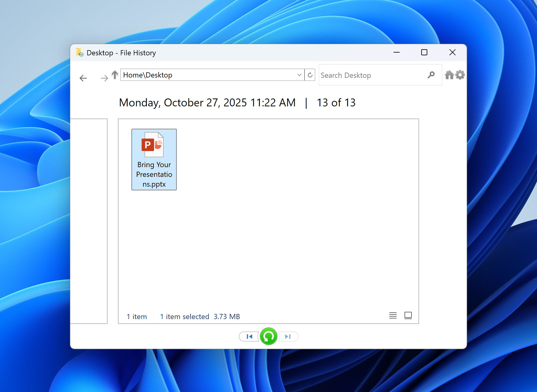The width and height of the screenshot is (537, 392).
Task: Go to File History home page
Action: 449,75
